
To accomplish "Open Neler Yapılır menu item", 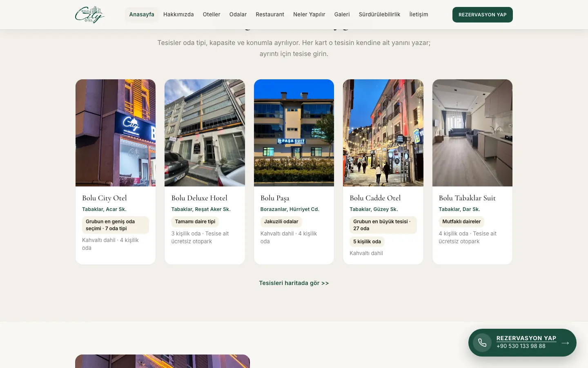I will click(309, 14).
